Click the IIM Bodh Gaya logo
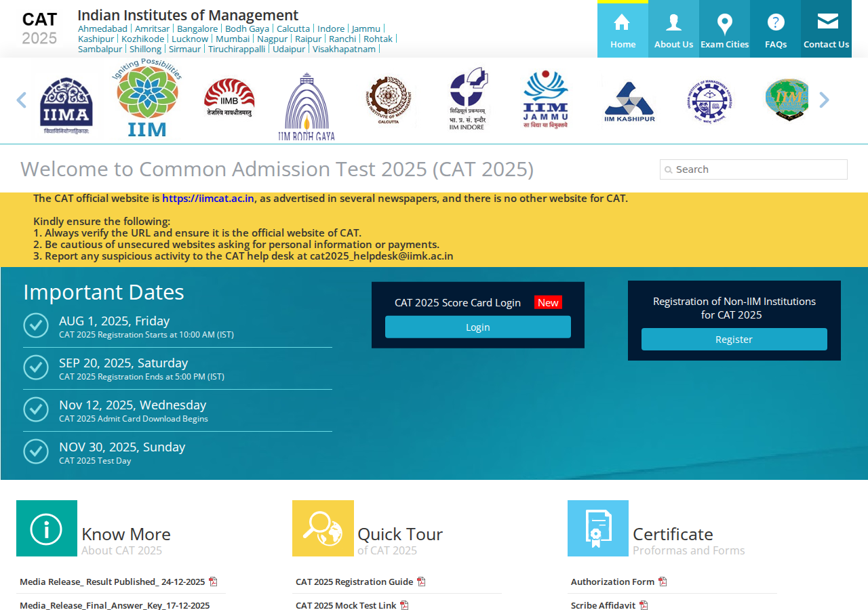Image resolution: width=868 pixels, height=610 pixels. (x=307, y=106)
